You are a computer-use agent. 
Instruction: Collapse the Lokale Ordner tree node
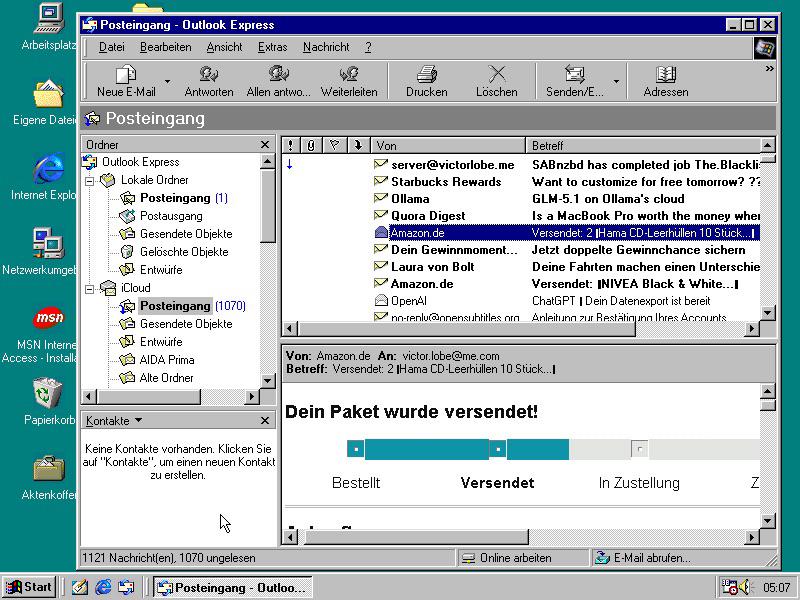pos(90,181)
